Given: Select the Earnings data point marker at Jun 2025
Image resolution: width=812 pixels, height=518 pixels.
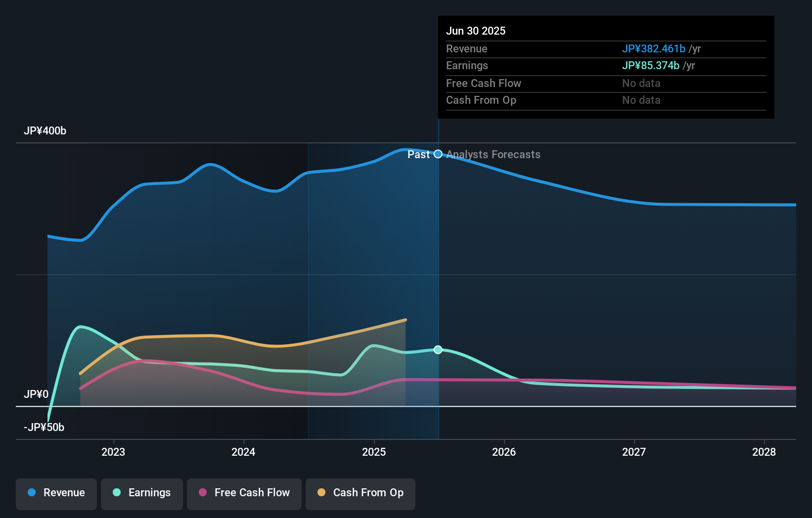Looking at the screenshot, I should [438, 350].
